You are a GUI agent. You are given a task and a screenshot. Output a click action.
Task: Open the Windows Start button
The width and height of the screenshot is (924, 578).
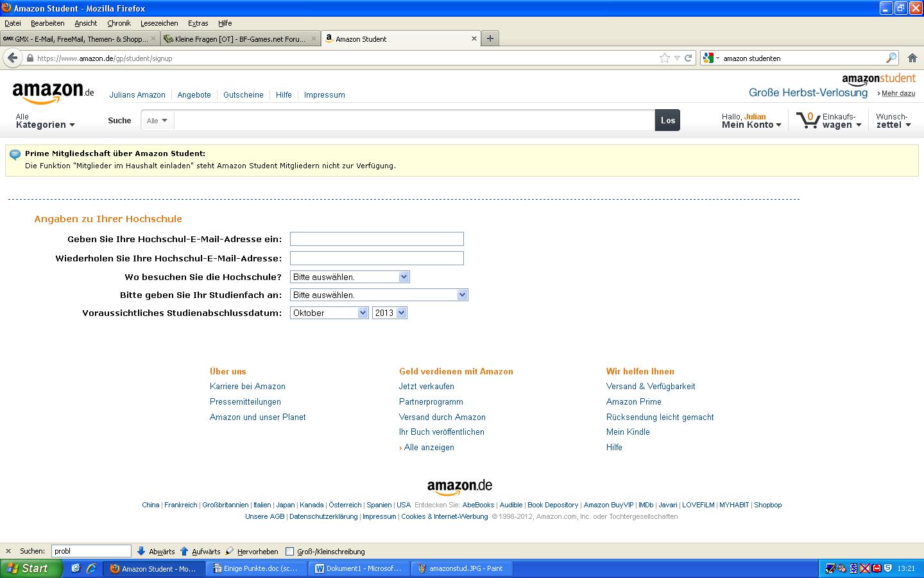(x=31, y=568)
